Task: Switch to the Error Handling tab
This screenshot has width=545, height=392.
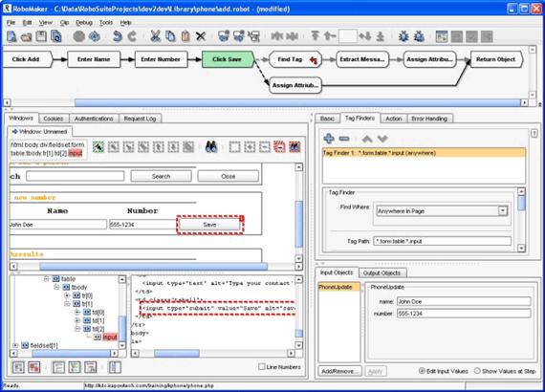Action: (x=429, y=119)
